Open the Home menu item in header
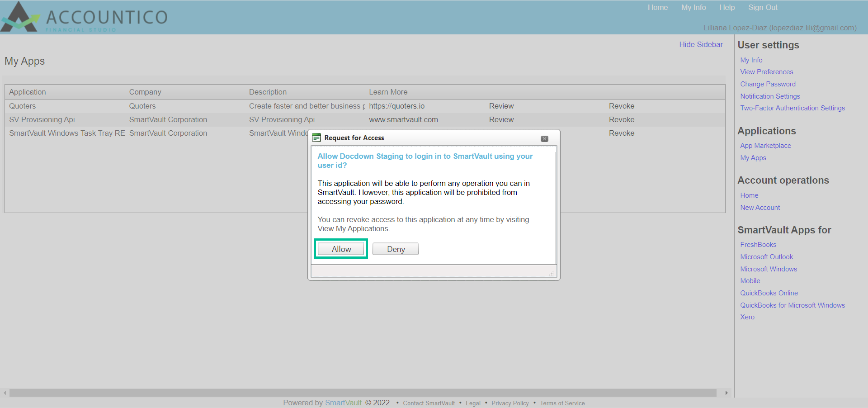The height and width of the screenshot is (408, 868). [657, 7]
